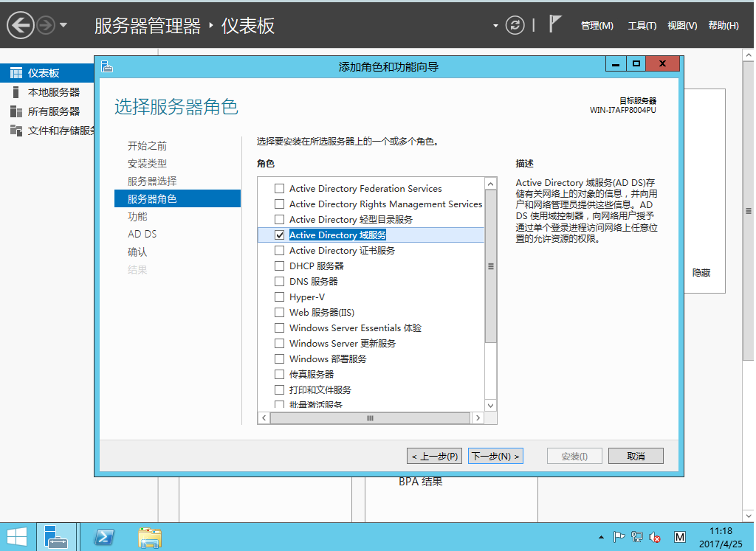Open the 帮助(H) menu
The image size is (756, 551).
724,26
